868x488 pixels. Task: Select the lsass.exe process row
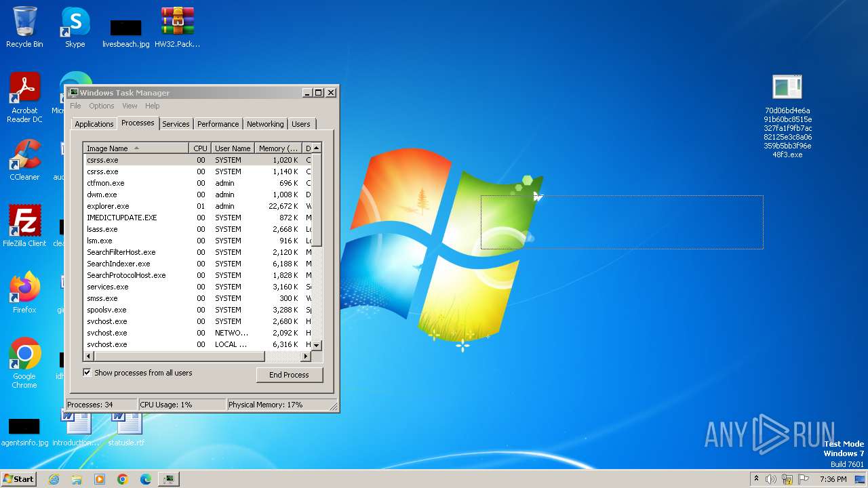click(x=197, y=229)
